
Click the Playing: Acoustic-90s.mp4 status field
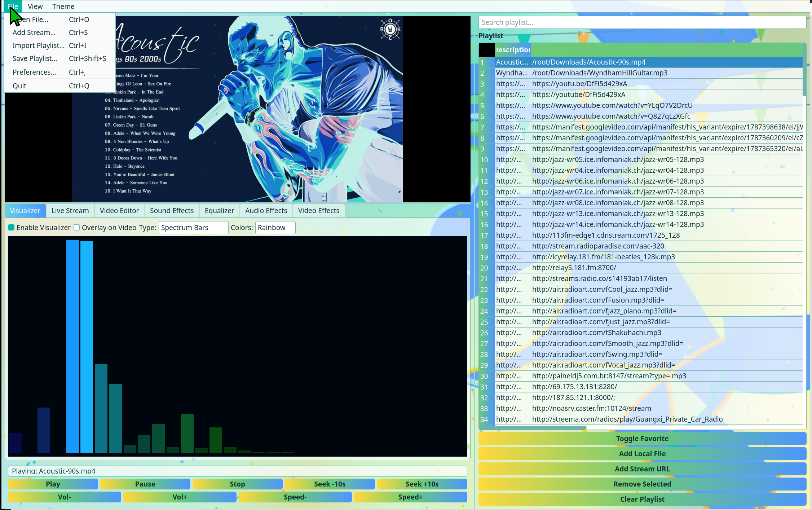tap(238, 471)
